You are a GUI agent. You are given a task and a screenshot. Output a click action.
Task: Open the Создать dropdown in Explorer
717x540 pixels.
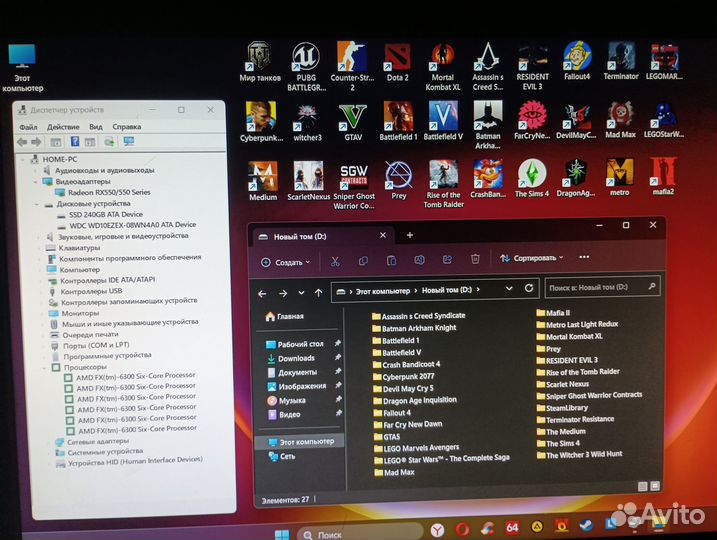286,262
